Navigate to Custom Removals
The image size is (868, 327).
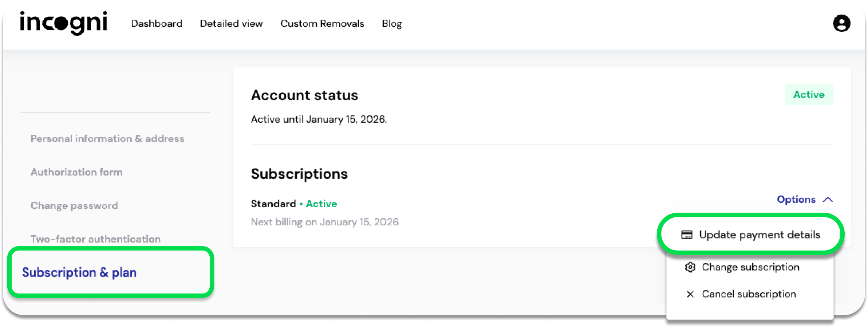322,24
